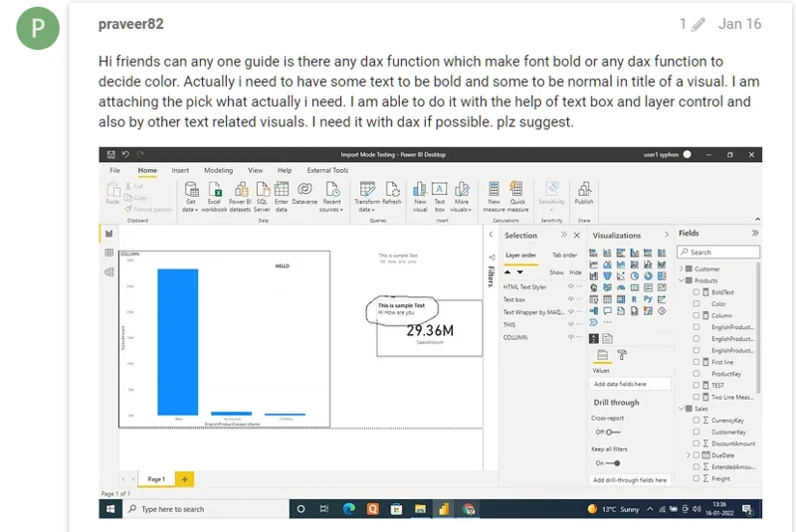The height and width of the screenshot is (532, 796).
Task: Switch to Data view in left sidebar
Action: pyautogui.click(x=108, y=253)
